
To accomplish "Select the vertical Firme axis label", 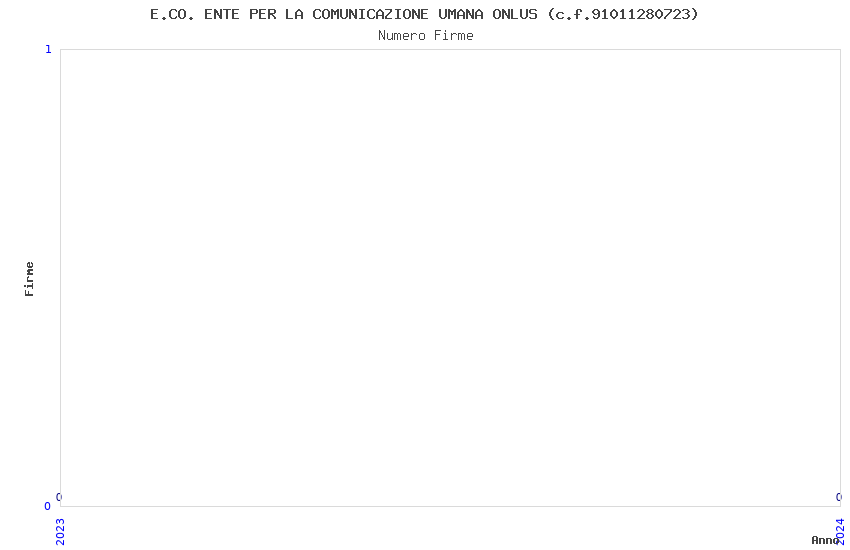I will 29,279.
